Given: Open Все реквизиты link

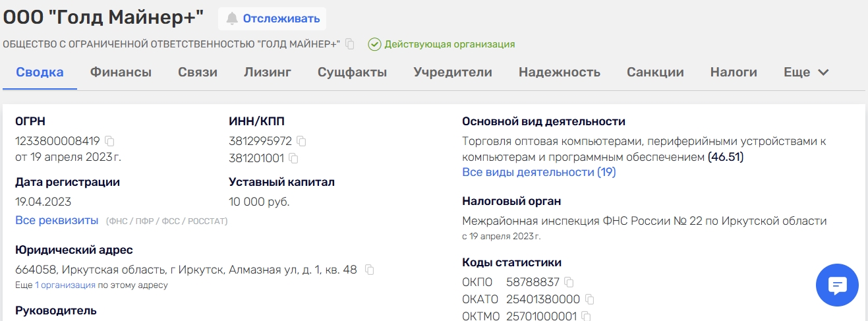Looking at the screenshot, I should pyautogui.click(x=57, y=220).
